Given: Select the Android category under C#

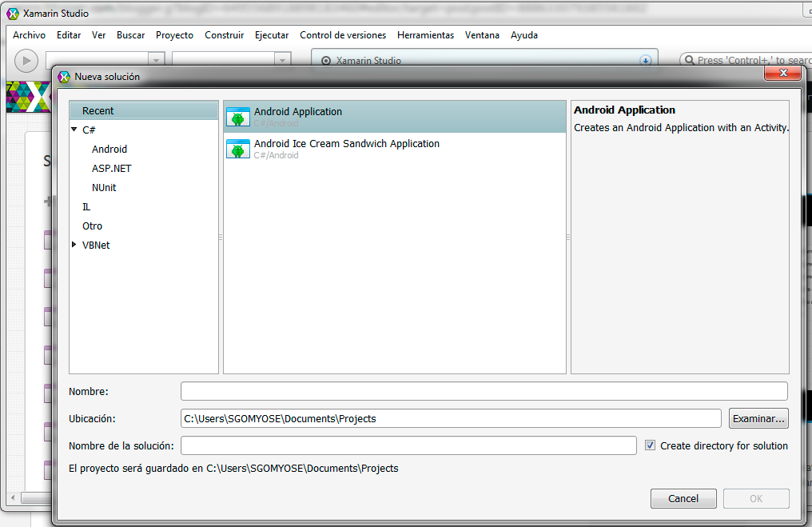Looking at the screenshot, I should click(x=109, y=149).
